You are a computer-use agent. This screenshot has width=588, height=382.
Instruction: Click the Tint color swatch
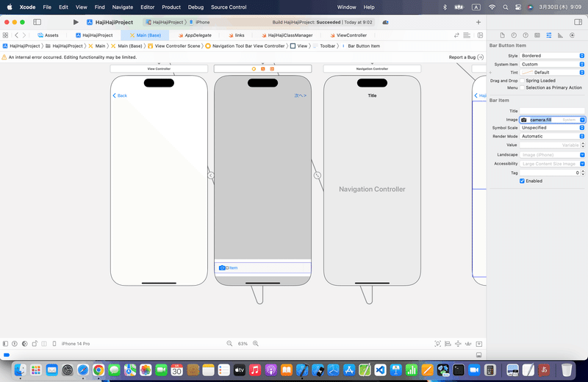(x=527, y=72)
